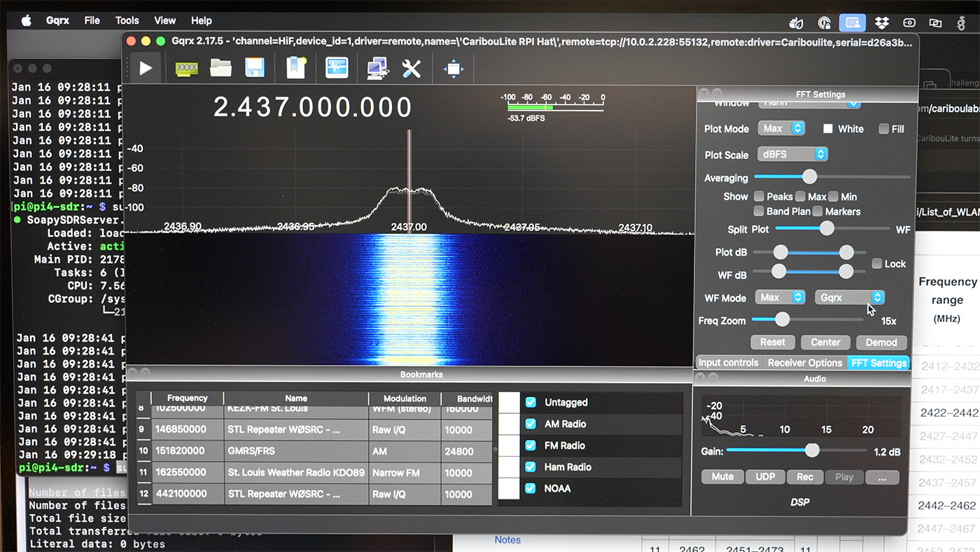Sort bookmarks by Frequency column header
The width and height of the screenshot is (980, 552).
(188, 398)
